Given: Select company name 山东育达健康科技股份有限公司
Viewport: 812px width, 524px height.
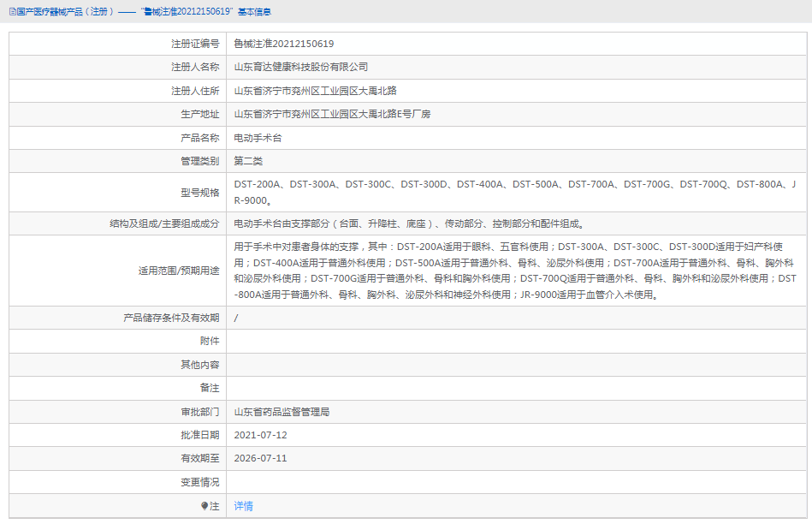Looking at the screenshot, I should click(x=301, y=67).
